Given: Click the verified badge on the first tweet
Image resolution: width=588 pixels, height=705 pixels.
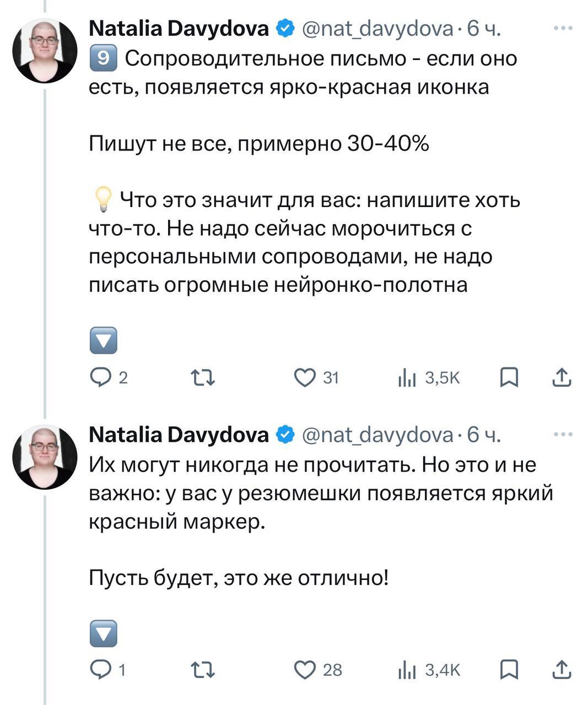Looking at the screenshot, I should 285,29.
